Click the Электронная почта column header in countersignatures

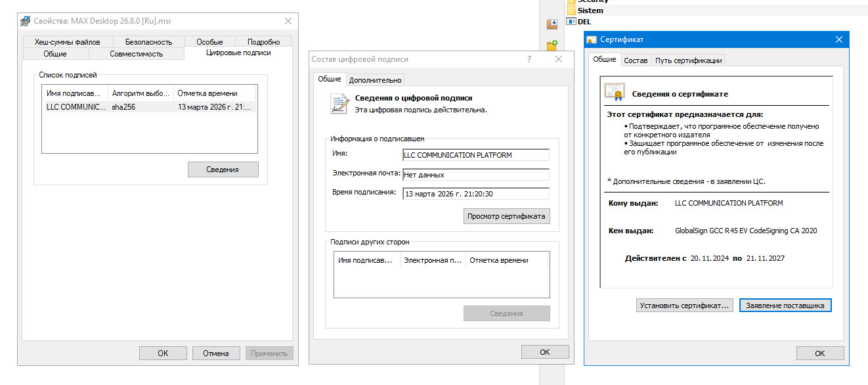coord(433,260)
